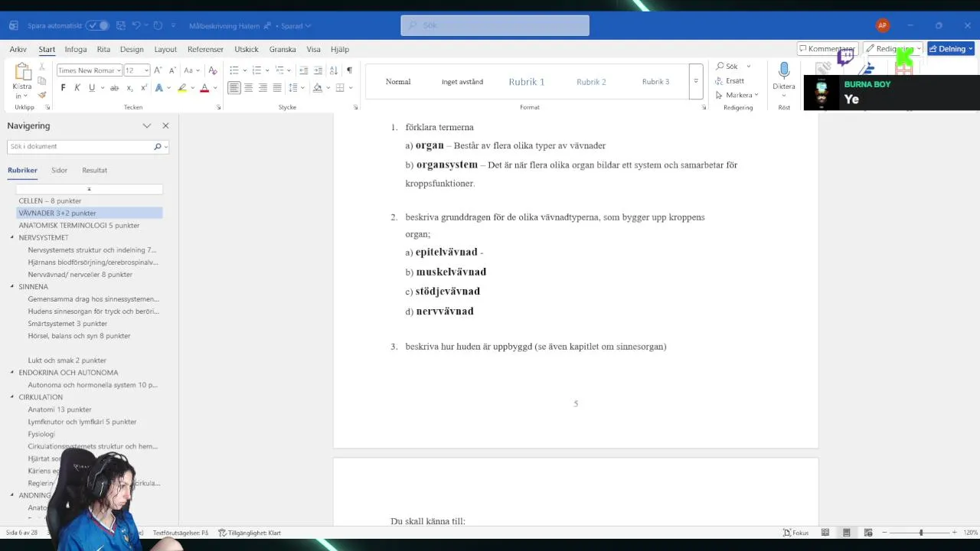Justify the paragraph text

point(277,88)
